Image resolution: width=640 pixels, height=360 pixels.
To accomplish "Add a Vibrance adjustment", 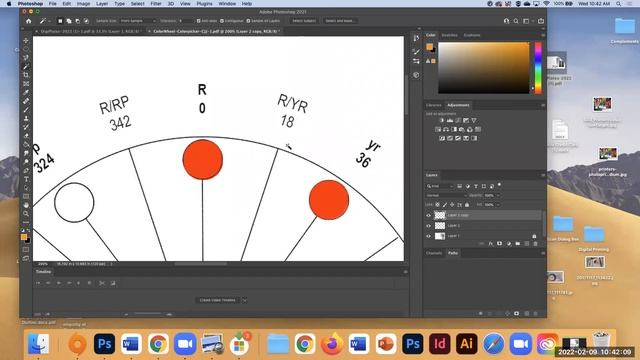I will (x=474, y=120).
